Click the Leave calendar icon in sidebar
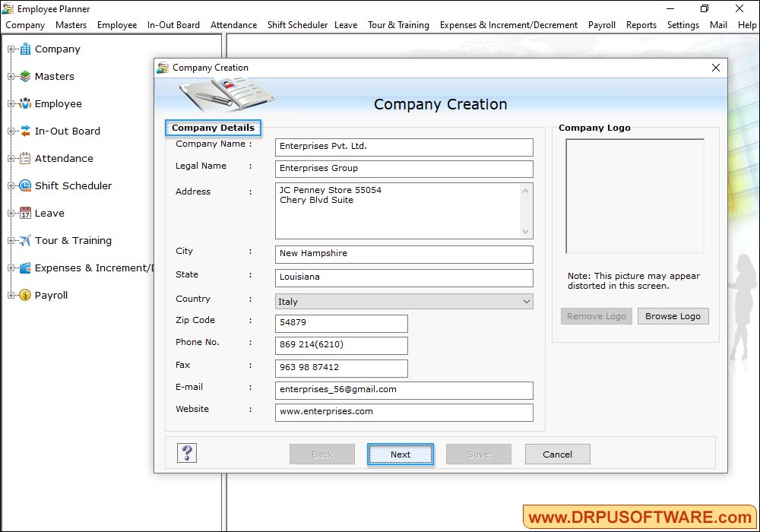The height and width of the screenshot is (532, 760). point(25,213)
